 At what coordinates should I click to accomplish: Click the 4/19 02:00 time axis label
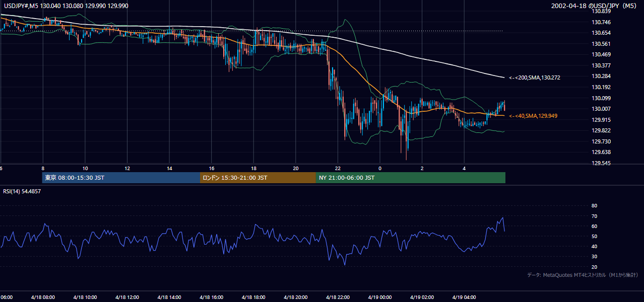(x=422, y=297)
